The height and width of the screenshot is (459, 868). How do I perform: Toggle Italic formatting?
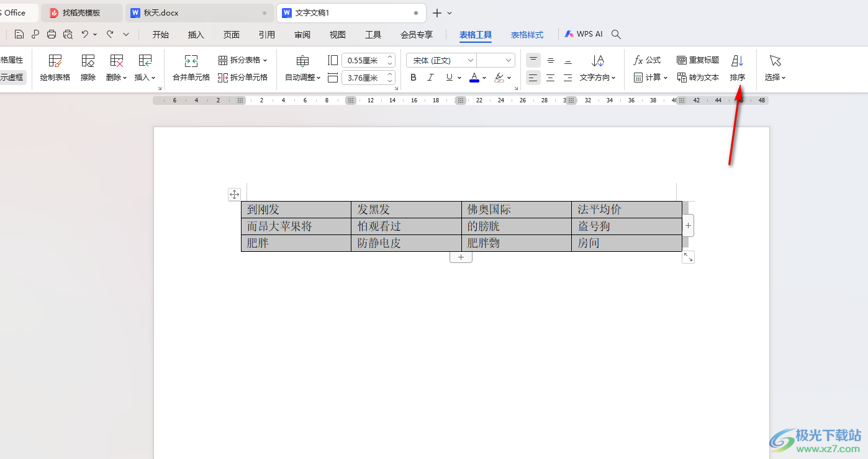[x=431, y=78]
